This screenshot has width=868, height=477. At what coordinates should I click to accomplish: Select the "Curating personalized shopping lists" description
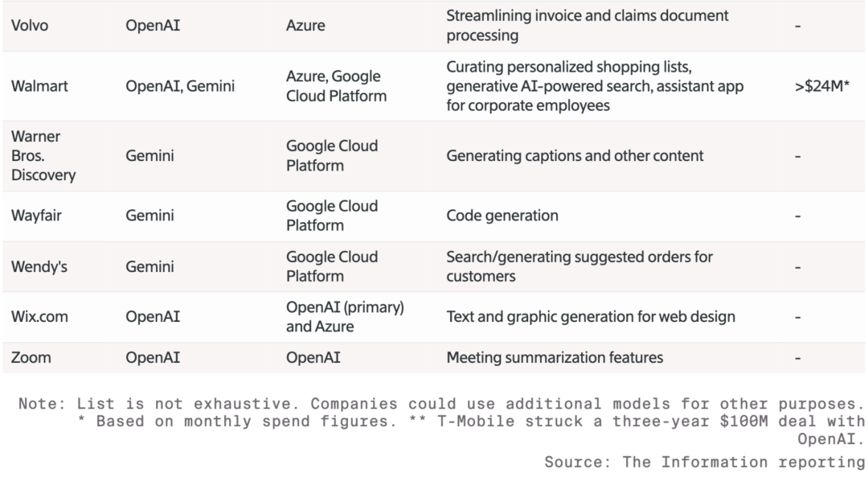click(x=595, y=86)
